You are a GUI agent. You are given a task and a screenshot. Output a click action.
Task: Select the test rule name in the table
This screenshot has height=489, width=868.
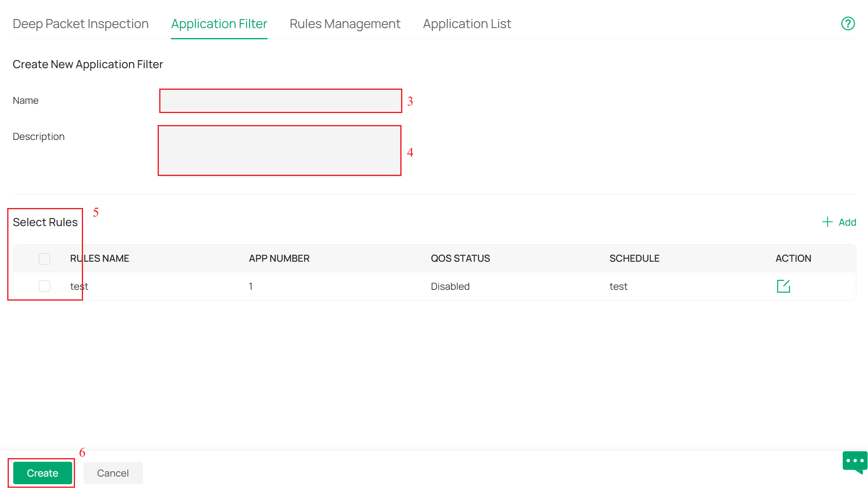pos(79,286)
